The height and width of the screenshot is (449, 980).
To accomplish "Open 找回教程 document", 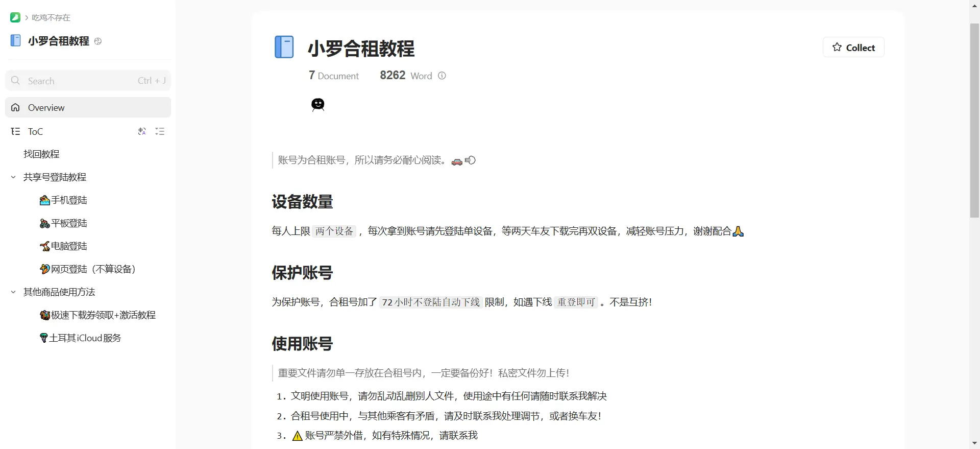I will pos(41,154).
